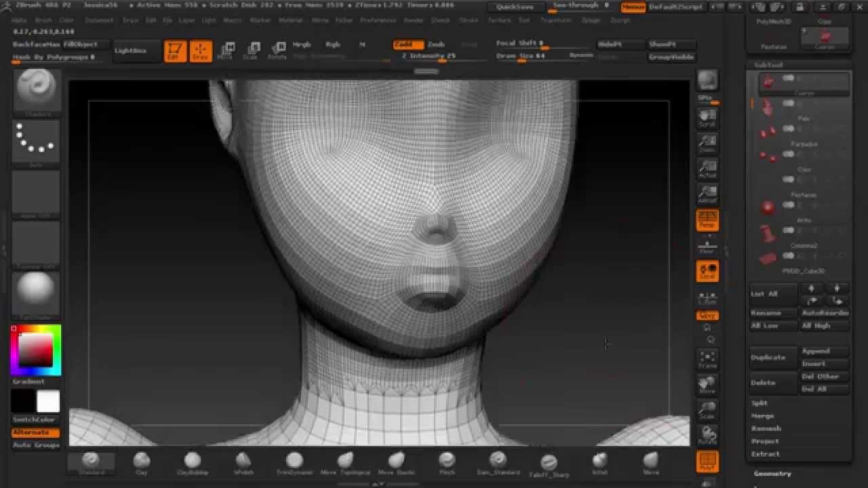Choose the Clay brush
Image resolution: width=868 pixels, height=488 pixels.
coord(142,464)
